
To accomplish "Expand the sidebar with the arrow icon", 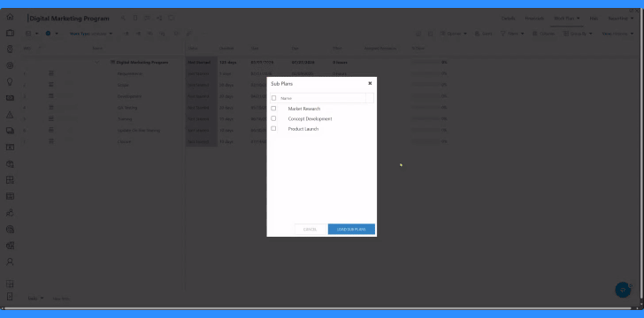I will pyautogui.click(x=10, y=296).
